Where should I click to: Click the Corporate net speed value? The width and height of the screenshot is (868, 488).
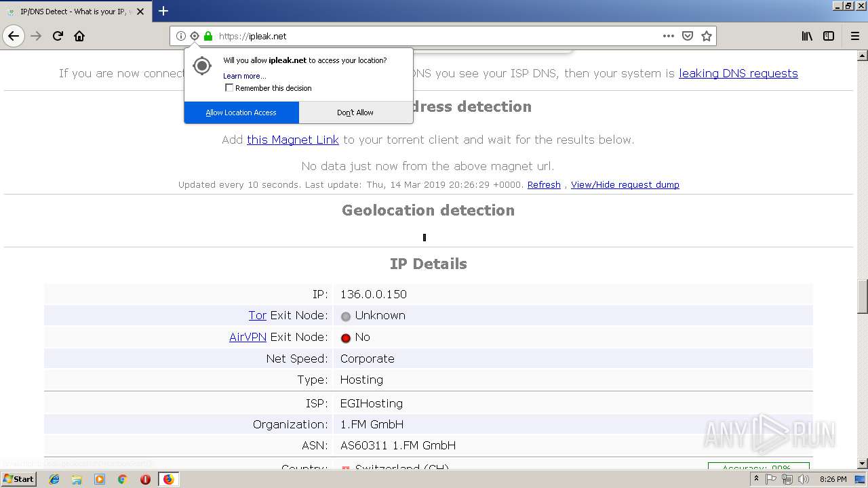(x=368, y=359)
